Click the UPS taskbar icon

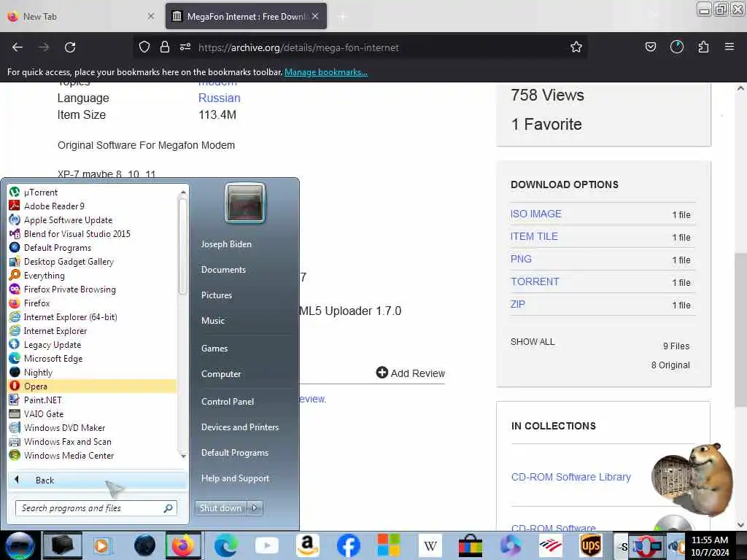click(x=591, y=545)
